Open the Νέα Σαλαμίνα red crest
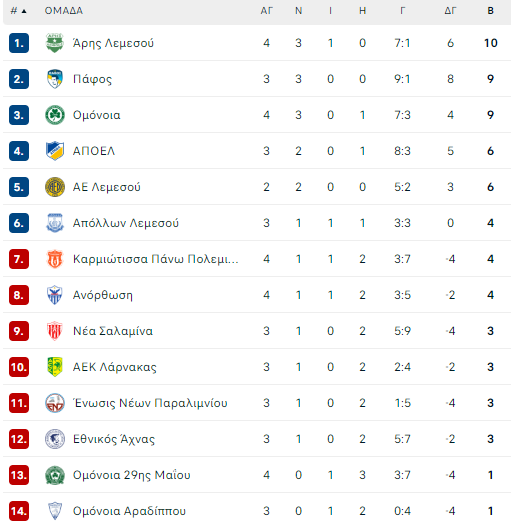This screenshot has width=511, height=525. coord(55,331)
